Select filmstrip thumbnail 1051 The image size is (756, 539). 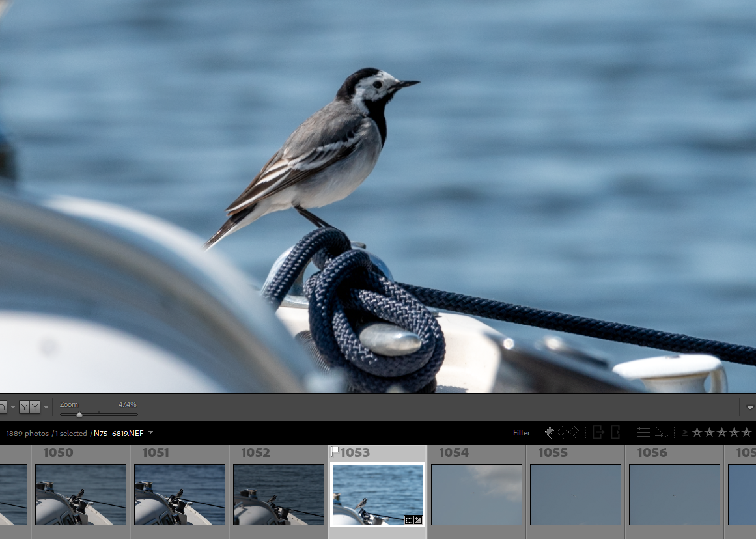(179, 494)
